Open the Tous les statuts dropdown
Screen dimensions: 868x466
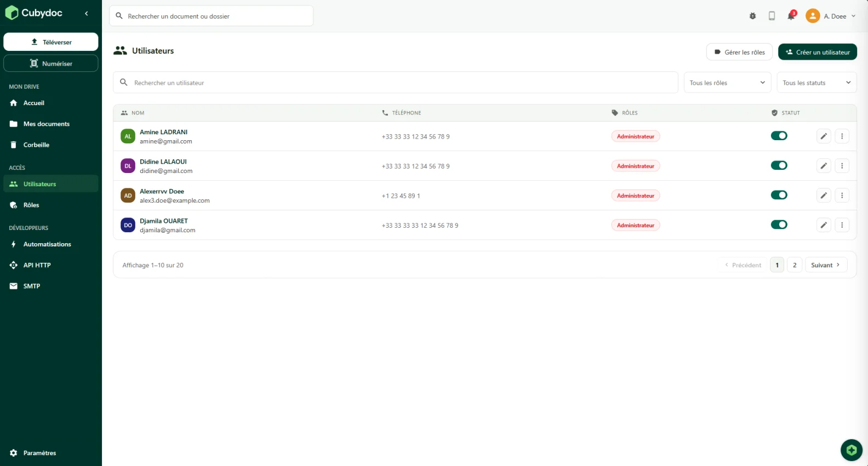[816, 83]
